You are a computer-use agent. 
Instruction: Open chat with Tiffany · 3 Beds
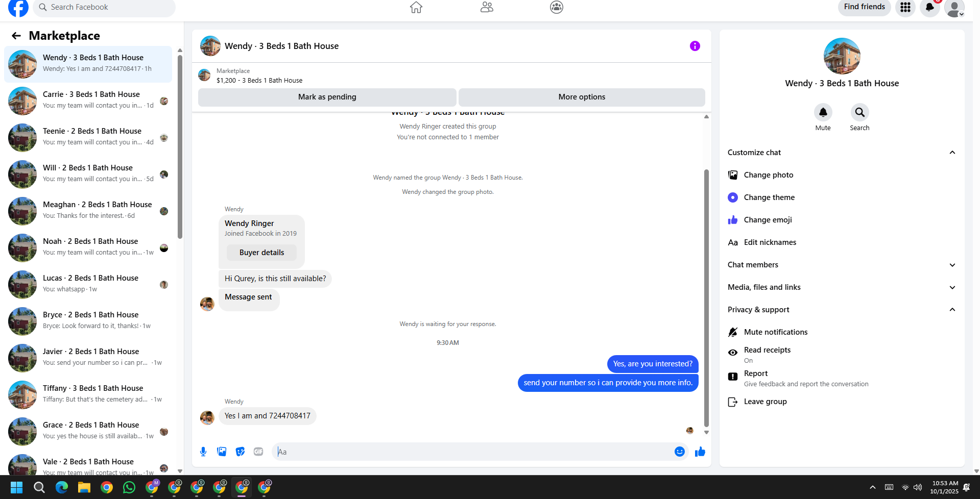(x=88, y=395)
